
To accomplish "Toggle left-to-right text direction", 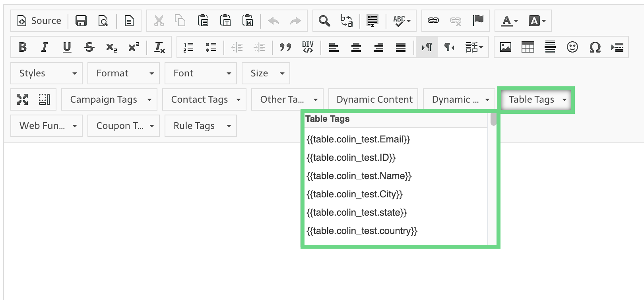I will (x=427, y=47).
